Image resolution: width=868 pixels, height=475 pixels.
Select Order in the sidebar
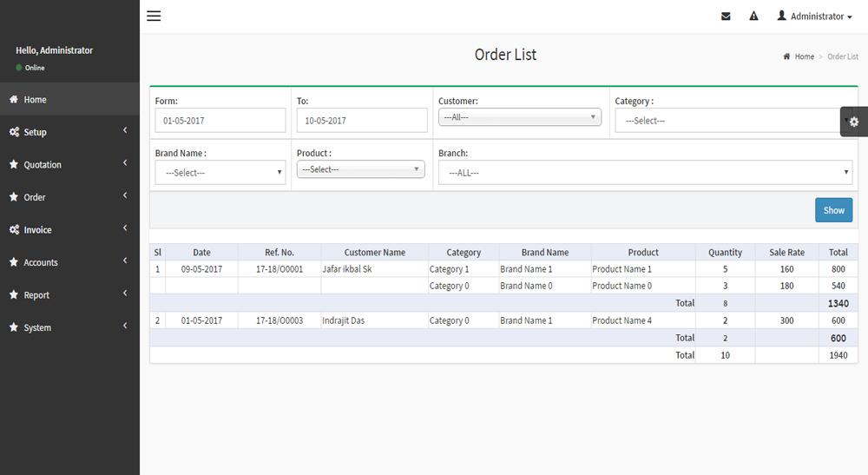click(69, 197)
